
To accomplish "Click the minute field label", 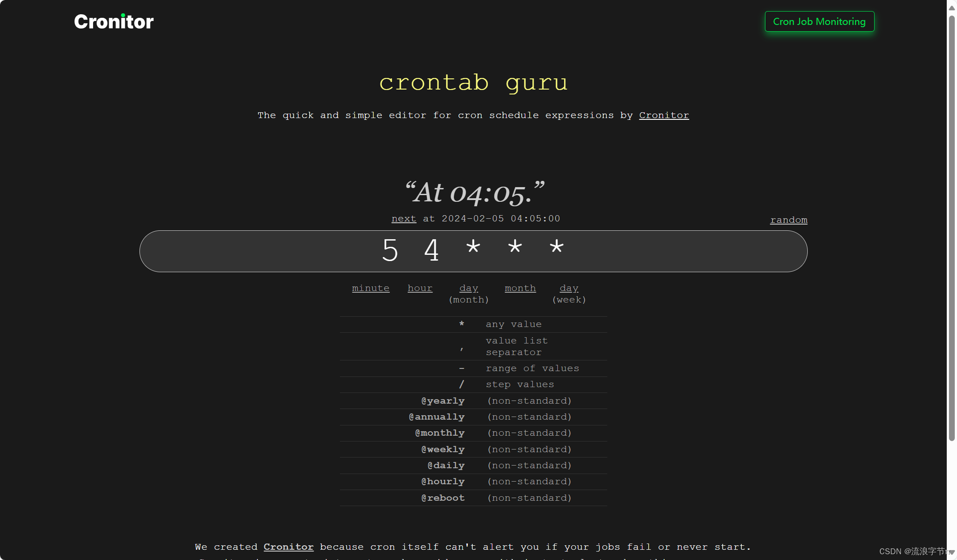I will 371,288.
